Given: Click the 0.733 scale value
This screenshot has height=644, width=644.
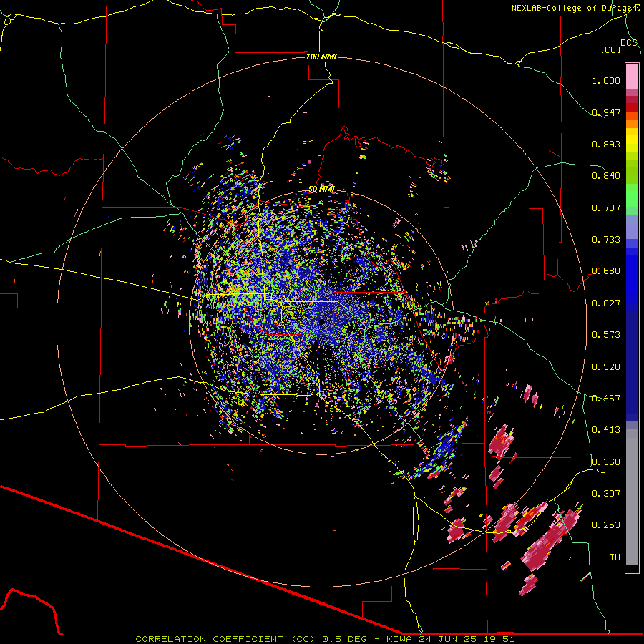Looking at the screenshot, I should pos(606,240).
